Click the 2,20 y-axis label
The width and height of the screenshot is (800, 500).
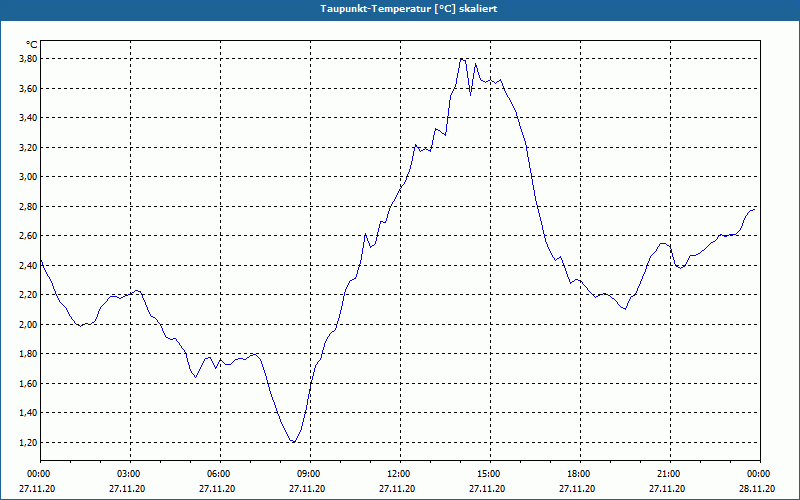[x=28, y=294]
